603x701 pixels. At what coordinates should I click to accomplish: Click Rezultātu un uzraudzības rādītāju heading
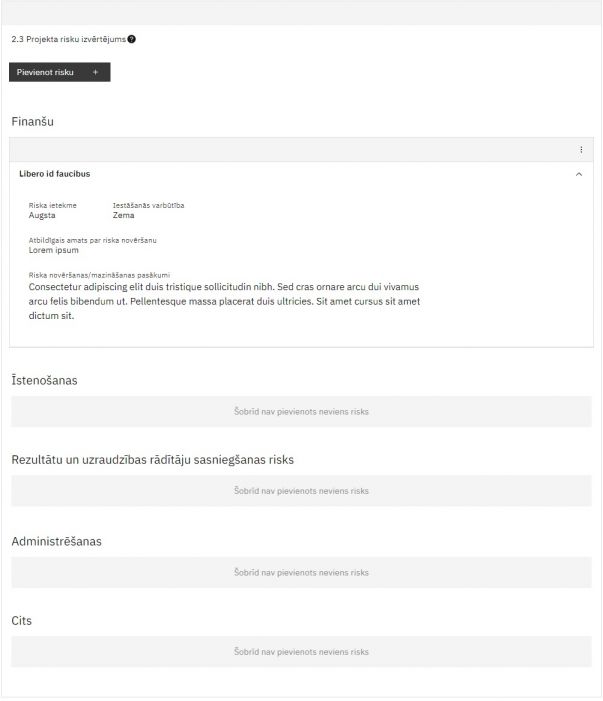[x=152, y=460]
